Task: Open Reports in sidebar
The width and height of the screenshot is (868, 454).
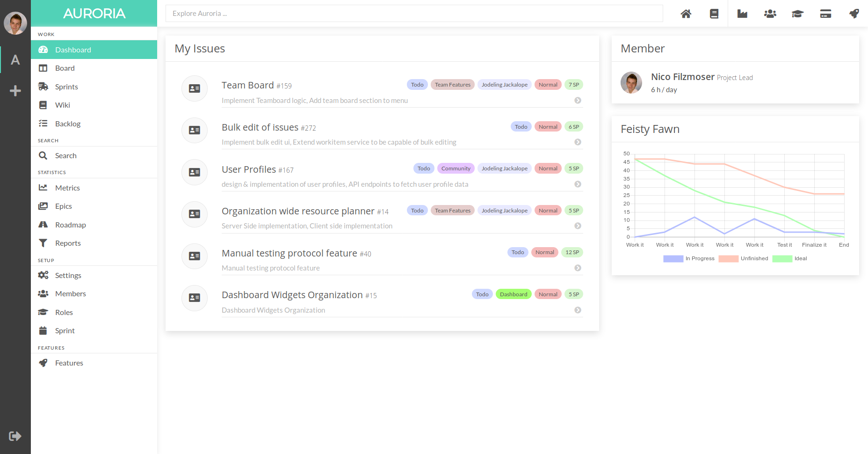Action: coord(94,243)
